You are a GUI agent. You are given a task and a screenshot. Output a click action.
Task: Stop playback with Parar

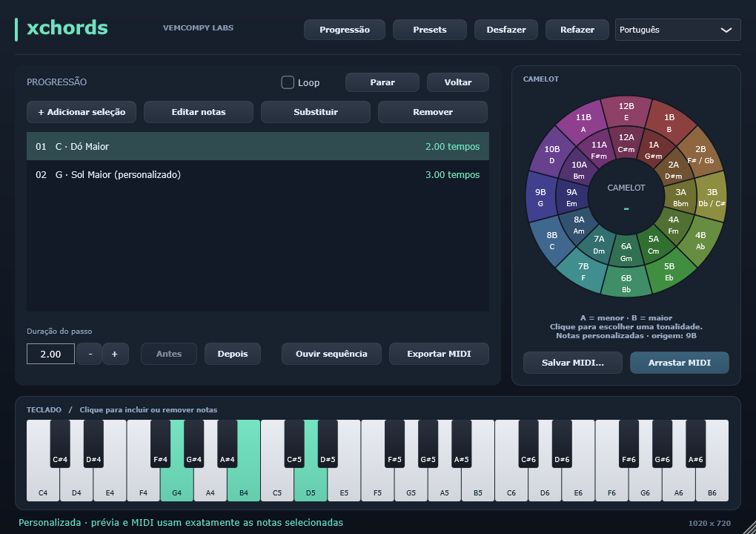click(382, 82)
